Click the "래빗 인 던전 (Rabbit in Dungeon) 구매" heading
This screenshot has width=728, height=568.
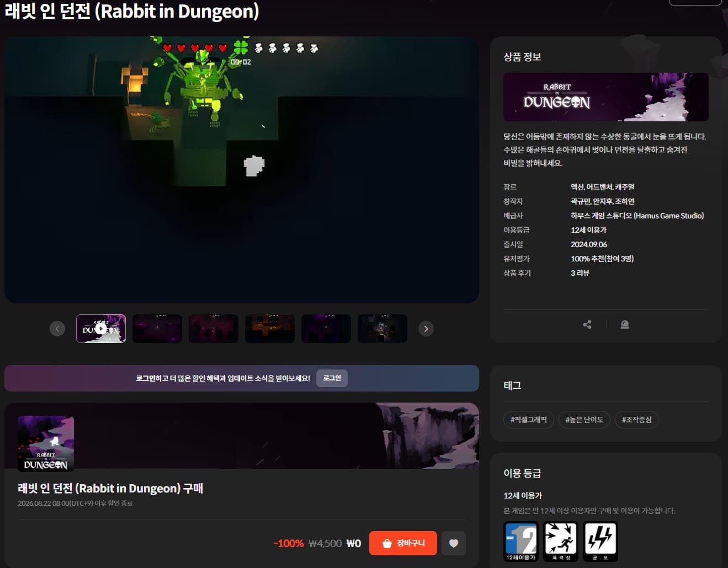tap(110, 489)
